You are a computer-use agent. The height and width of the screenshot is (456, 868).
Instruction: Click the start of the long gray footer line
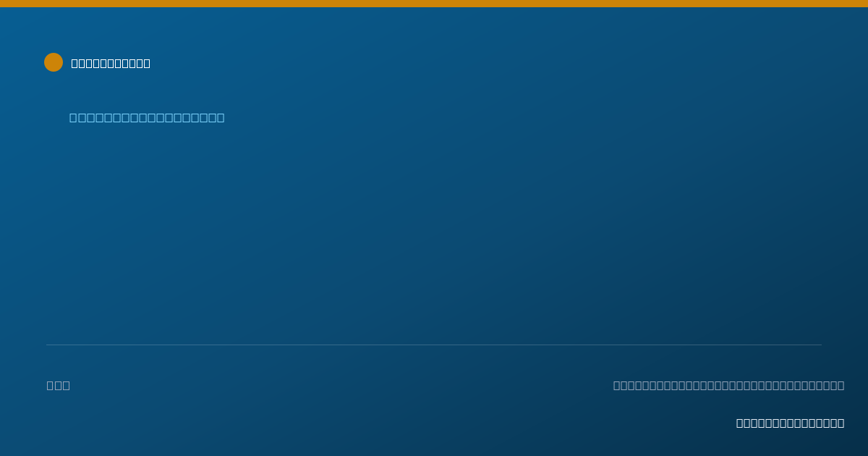[618, 385]
